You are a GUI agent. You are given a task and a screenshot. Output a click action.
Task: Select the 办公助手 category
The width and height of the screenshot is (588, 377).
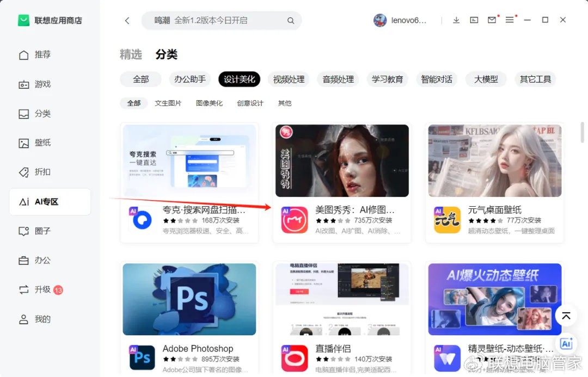pos(190,79)
